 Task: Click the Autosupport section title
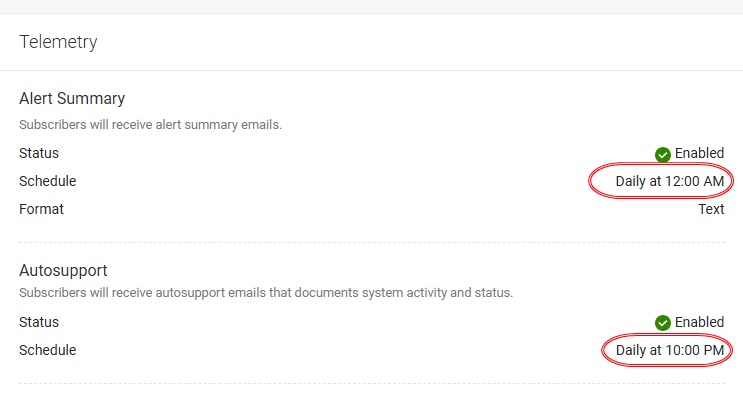coord(63,271)
